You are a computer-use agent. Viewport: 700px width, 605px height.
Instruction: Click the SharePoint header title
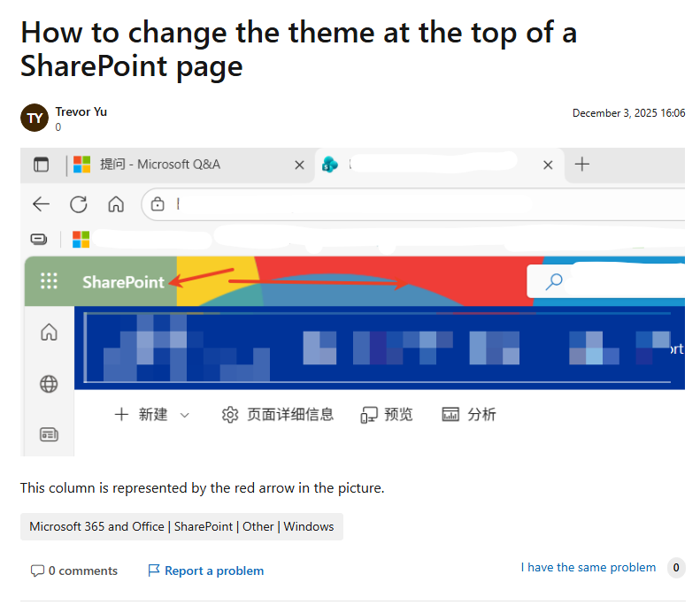click(x=123, y=282)
